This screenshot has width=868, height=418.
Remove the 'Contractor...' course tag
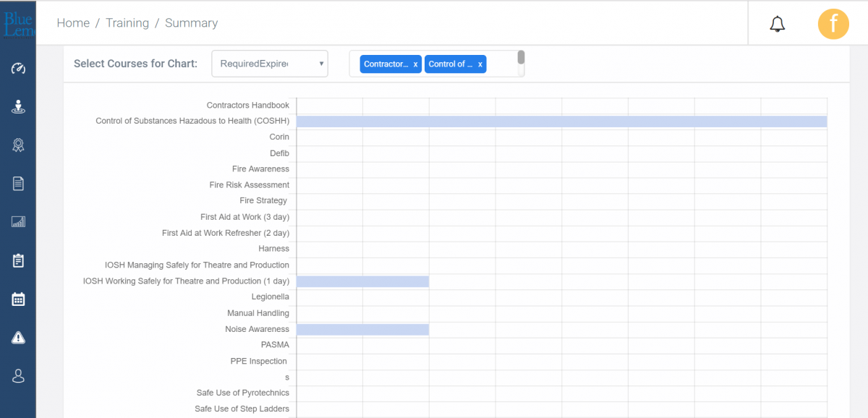pyautogui.click(x=415, y=64)
